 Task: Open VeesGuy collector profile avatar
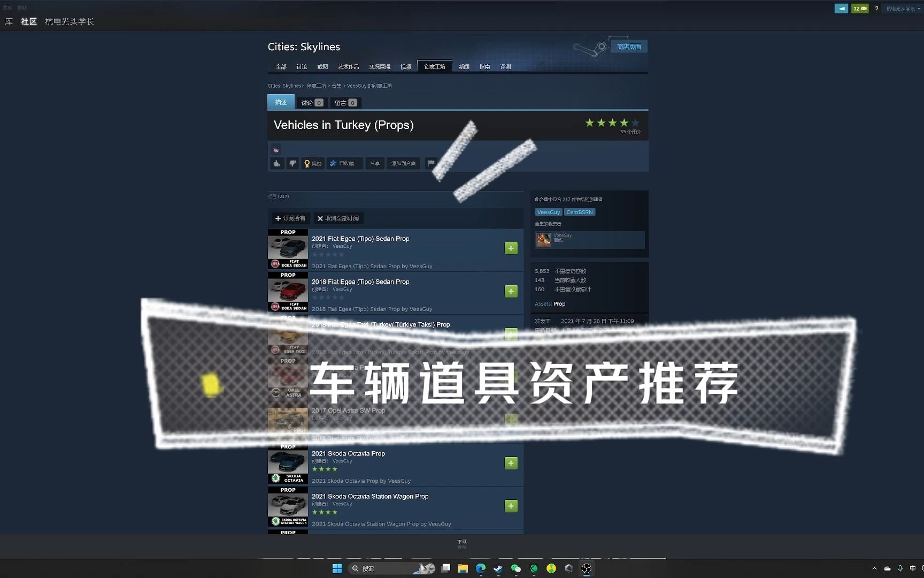[x=544, y=239]
